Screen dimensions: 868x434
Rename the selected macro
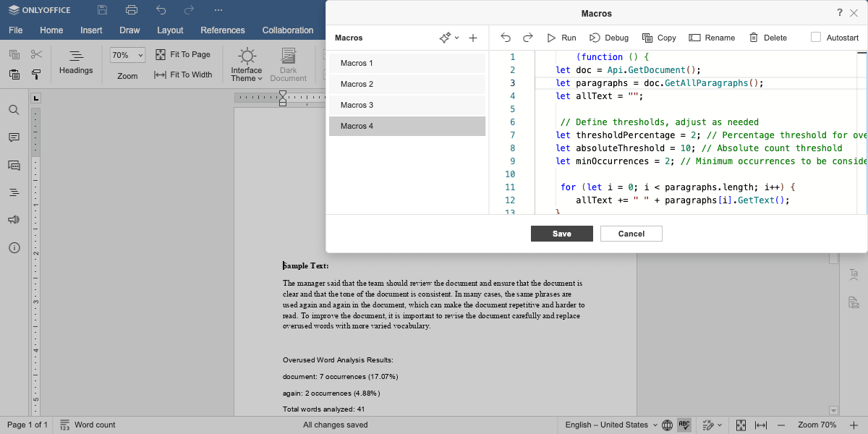coord(712,38)
